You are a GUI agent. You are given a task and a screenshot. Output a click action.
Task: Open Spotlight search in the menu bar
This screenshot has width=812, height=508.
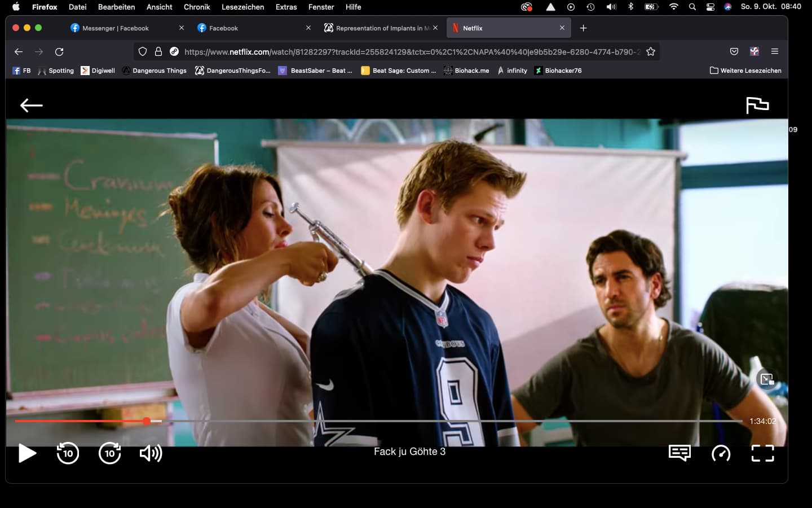[x=692, y=7]
